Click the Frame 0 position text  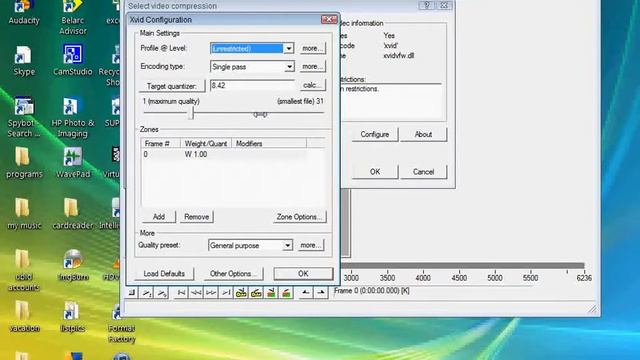tap(371, 291)
